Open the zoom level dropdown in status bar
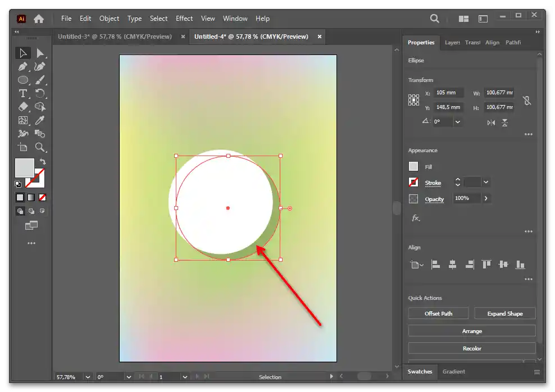Viewport: 555px width, 392px height. click(x=88, y=377)
